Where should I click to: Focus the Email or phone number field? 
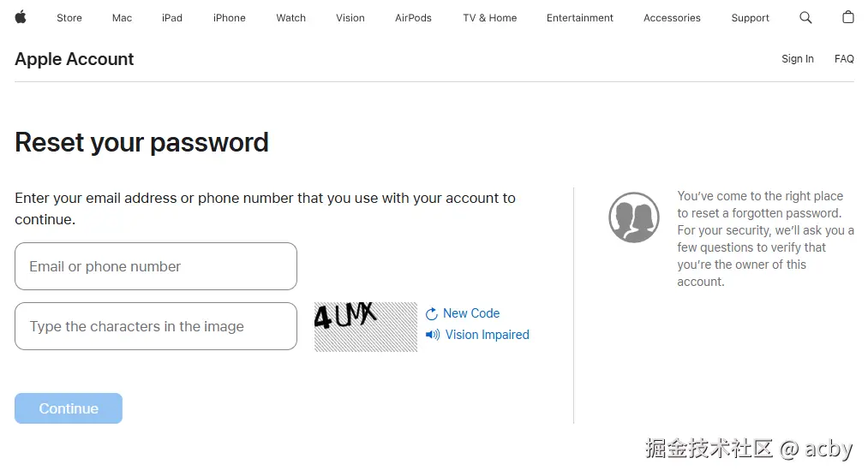(156, 266)
